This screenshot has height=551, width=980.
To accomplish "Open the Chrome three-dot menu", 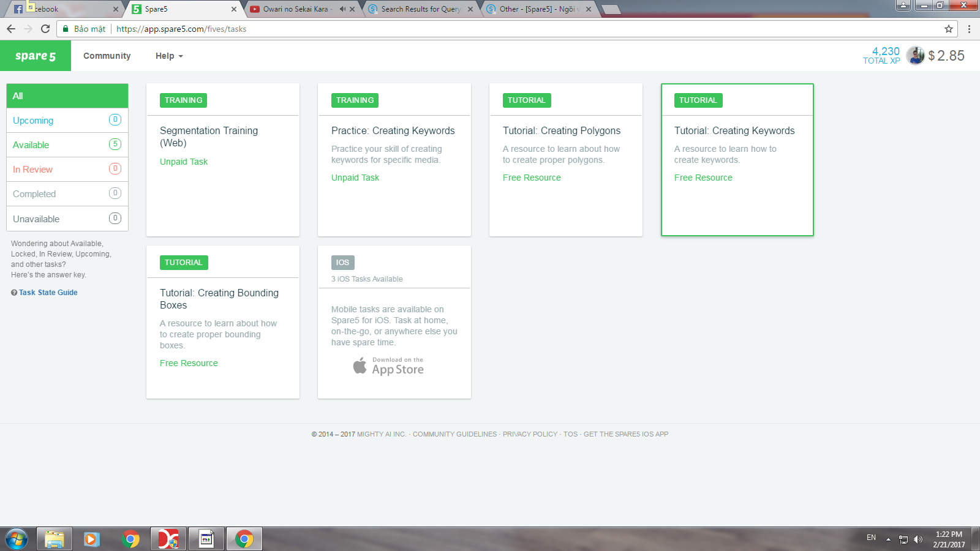I will (x=969, y=29).
